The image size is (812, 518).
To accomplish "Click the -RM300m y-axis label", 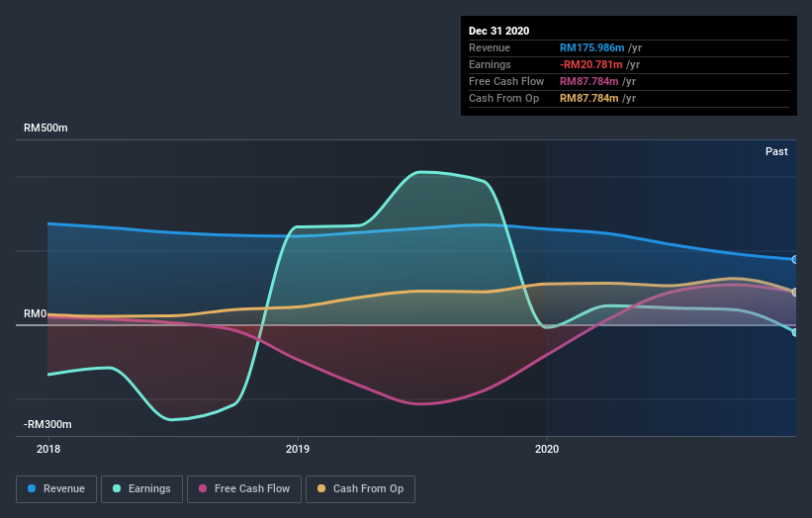I will coord(47,424).
